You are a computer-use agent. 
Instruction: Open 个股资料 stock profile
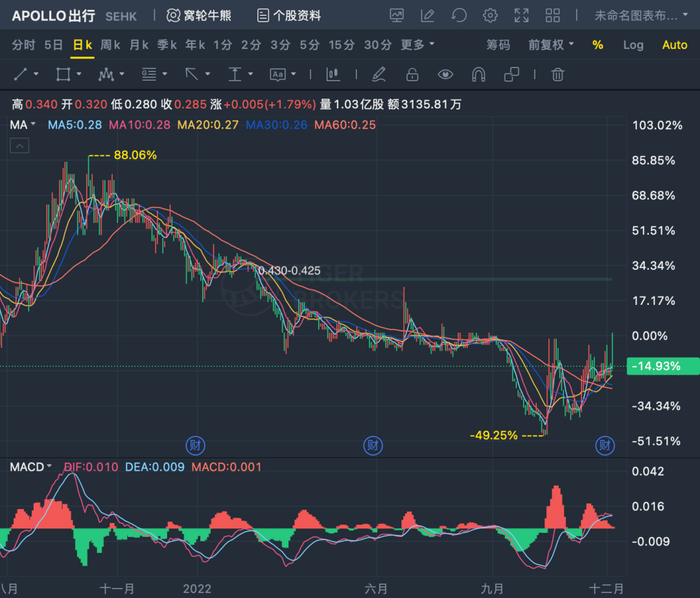coord(288,15)
